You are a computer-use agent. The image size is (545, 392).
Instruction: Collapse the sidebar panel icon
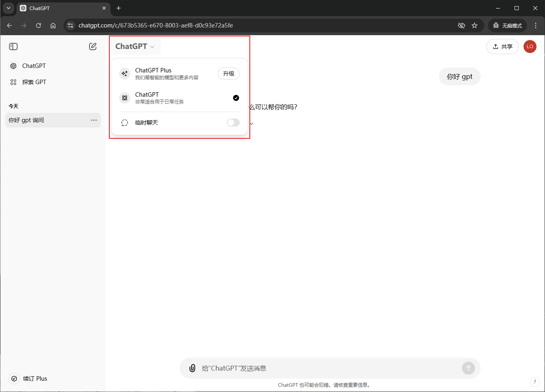pos(13,47)
